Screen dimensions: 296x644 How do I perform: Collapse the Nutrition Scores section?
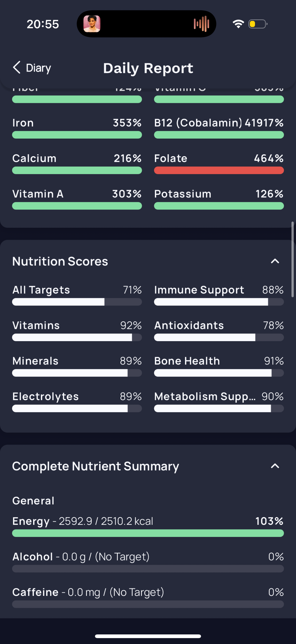[x=275, y=261]
